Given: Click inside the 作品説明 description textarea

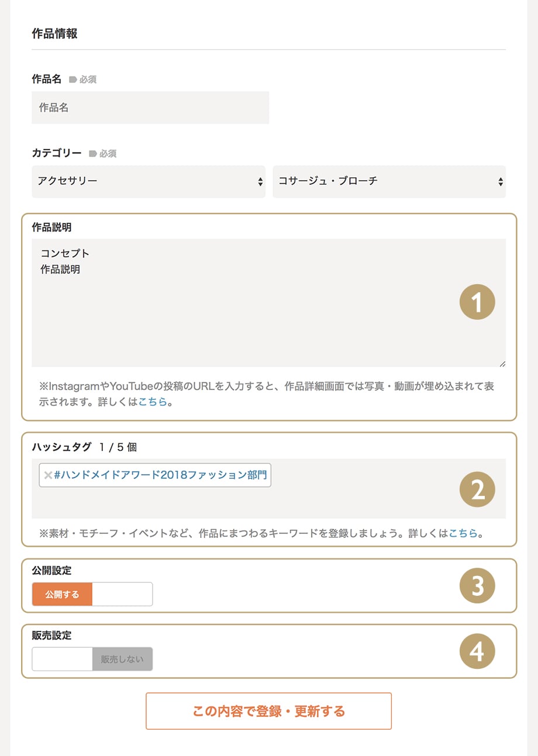Looking at the screenshot, I should (x=269, y=303).
